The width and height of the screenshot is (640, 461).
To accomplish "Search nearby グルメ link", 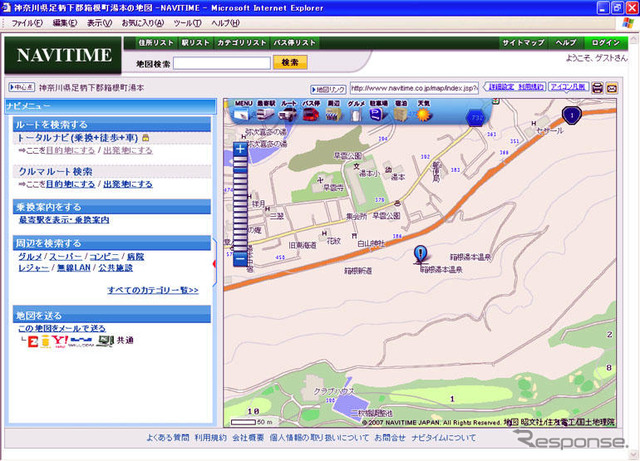I will coord(30,257).
